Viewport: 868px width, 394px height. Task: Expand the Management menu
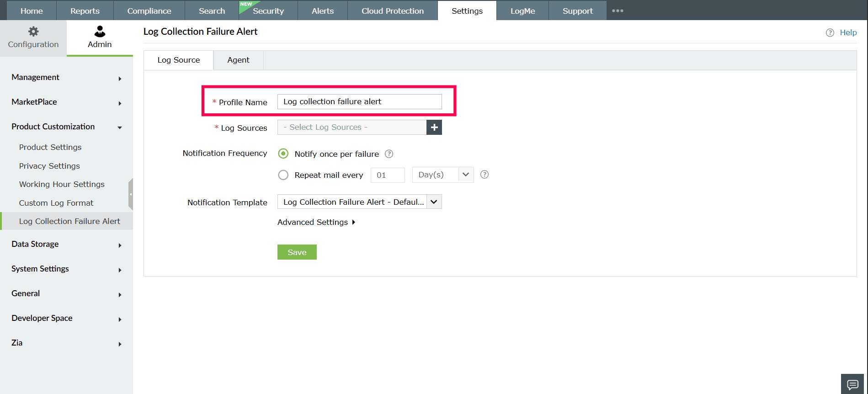(66, 78)
